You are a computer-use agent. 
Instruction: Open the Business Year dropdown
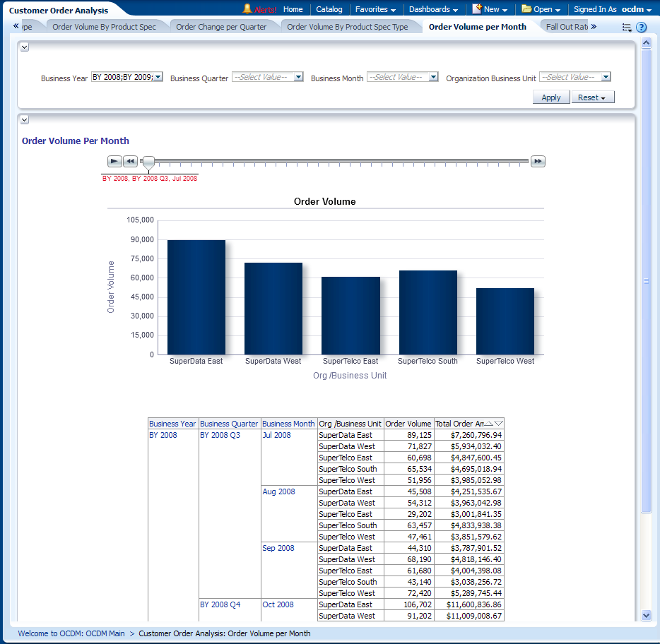(158, 77)
